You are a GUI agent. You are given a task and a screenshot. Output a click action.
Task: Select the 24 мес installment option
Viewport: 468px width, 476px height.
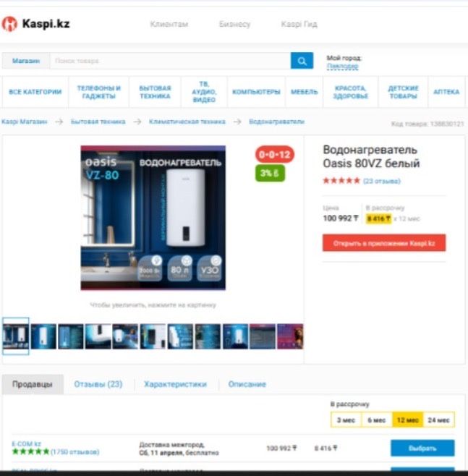tap(438, 420)
